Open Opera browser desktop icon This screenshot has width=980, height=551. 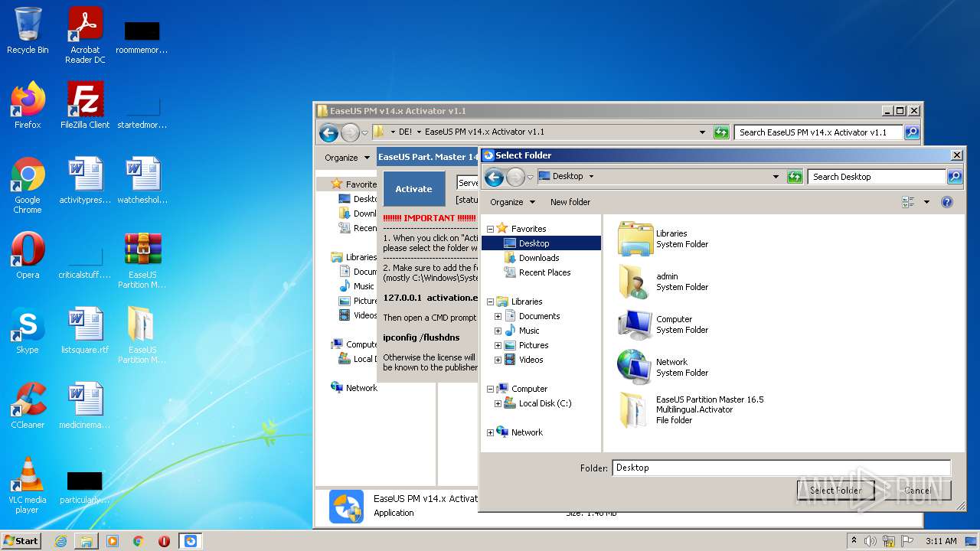[28, 256]
